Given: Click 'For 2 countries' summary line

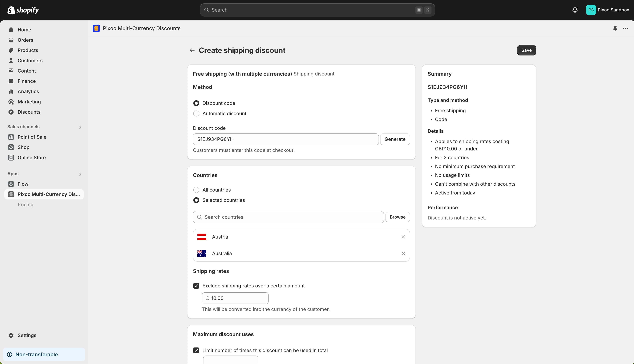Looking at the screenshot, I should [x=452, y=158].
